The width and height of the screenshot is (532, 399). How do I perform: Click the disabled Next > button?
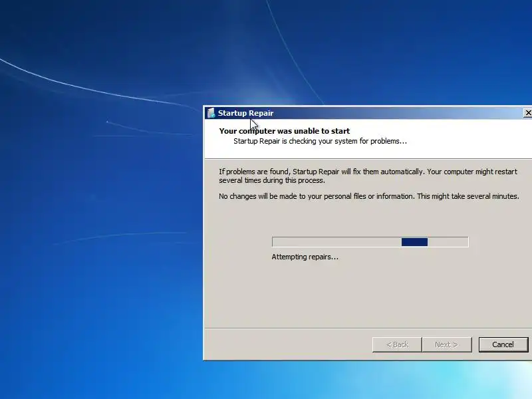point(446,344)
